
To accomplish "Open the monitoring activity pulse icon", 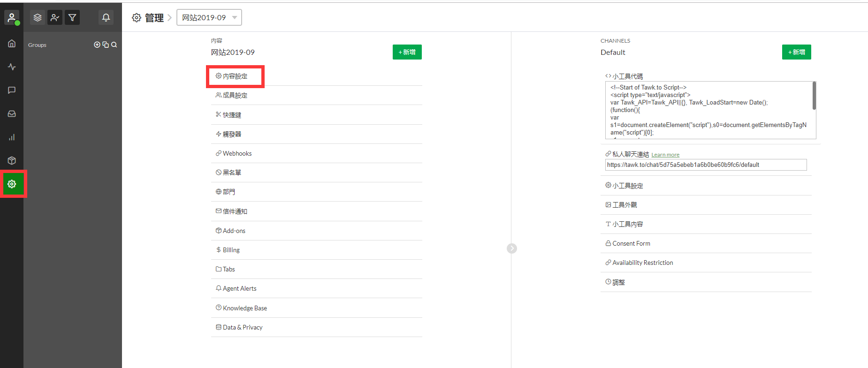I will (12, 67).
